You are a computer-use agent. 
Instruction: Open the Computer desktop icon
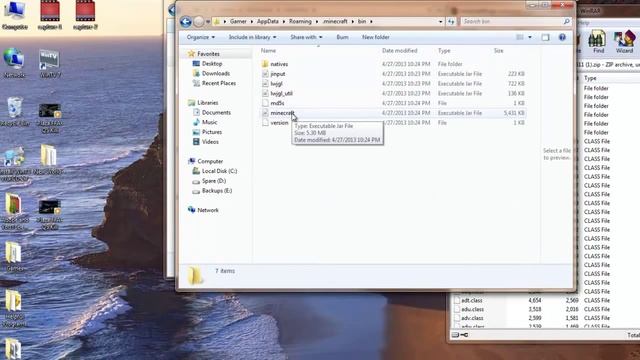pyautogui.click(x=15, y=16)
